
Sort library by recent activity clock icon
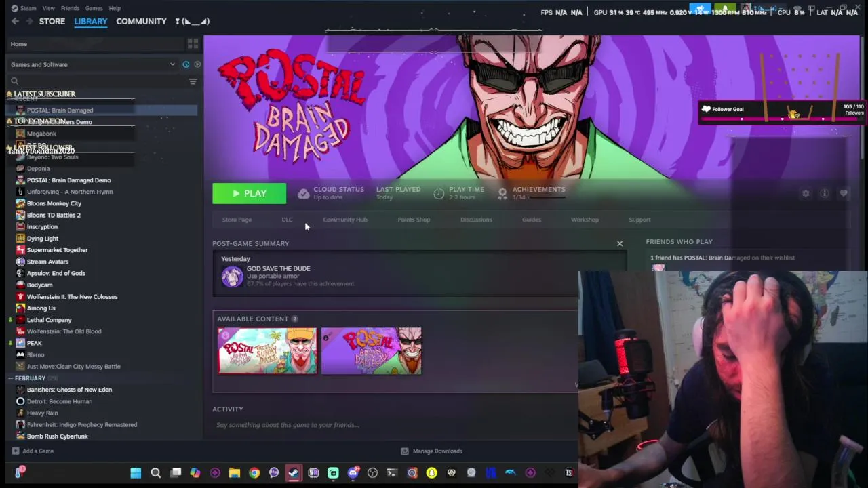click(x=186, y=64)
